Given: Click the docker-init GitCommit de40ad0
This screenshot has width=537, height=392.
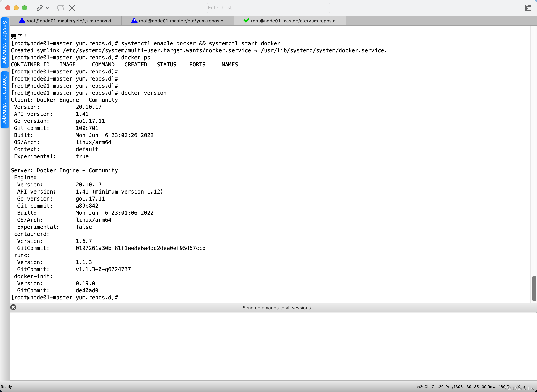Looking at the screenshot, I should click(x=87, y=290).
